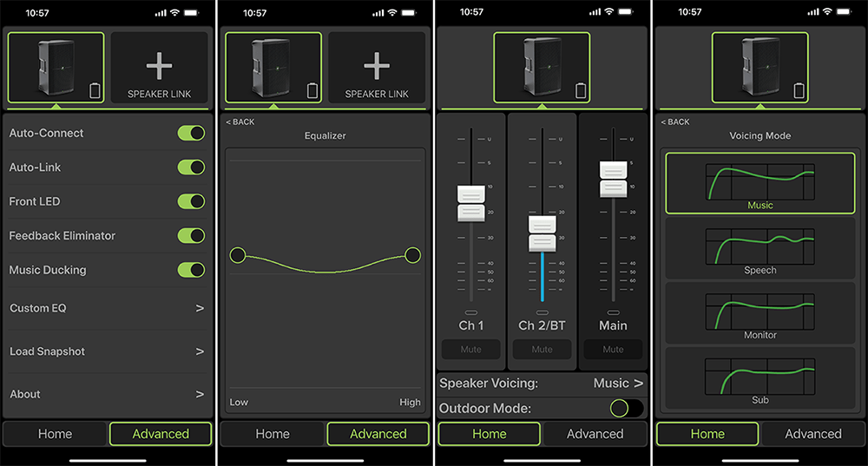Viewport: 868px width, 466px height.
Task: Choose the Speech voicing curve
Action: pos(759,248)
